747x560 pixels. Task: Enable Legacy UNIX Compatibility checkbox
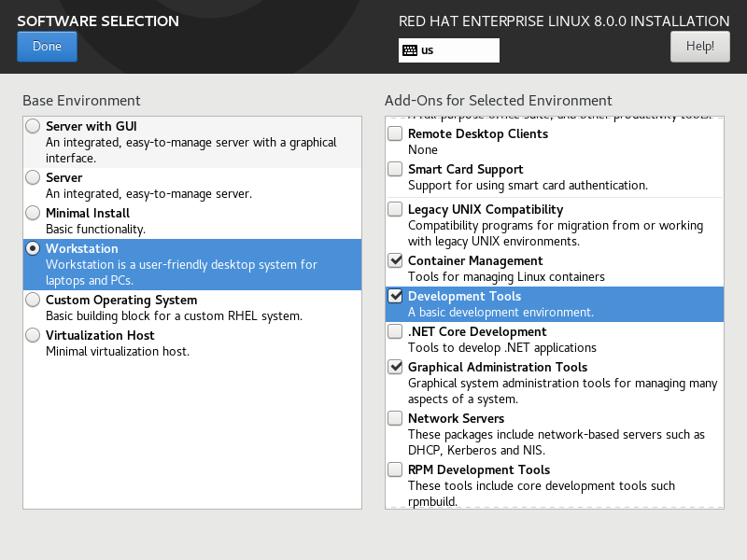[x=396, y=209]
